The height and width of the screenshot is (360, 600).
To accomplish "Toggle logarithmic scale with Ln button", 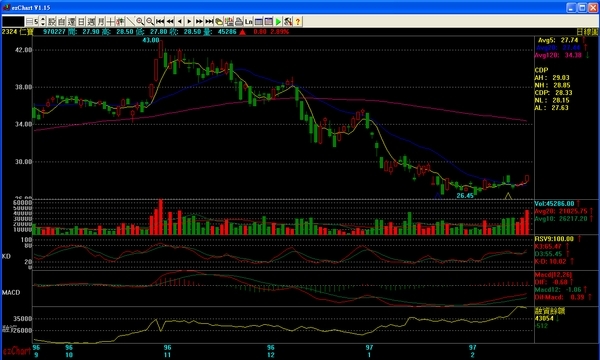I will 248,21.
